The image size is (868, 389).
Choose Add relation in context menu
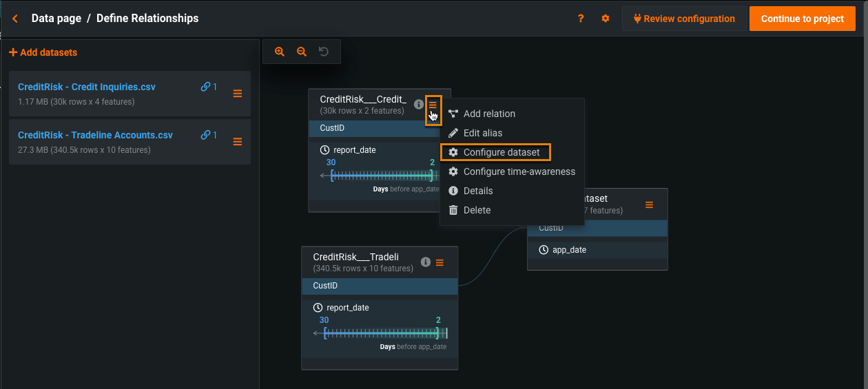click(488, 114)
